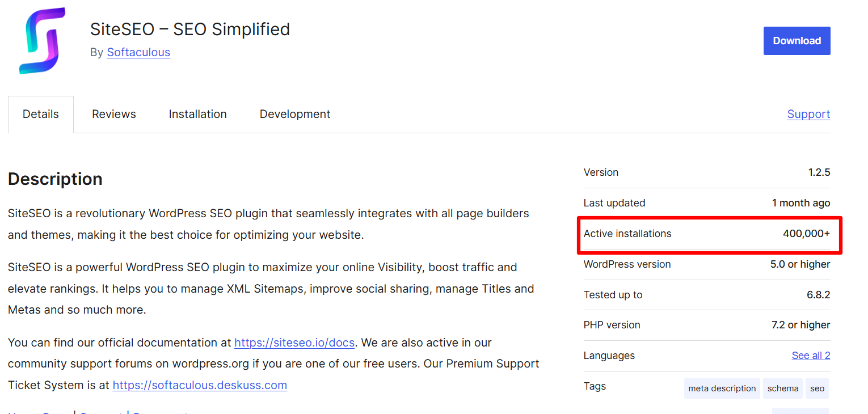Click the 'PHP version' label
This screenshot has height=414, width=868.
click(612, 325)
